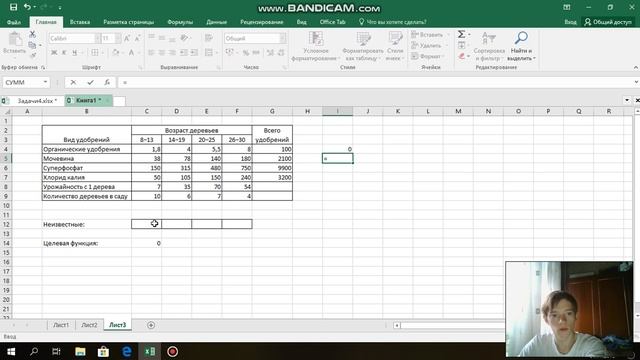The image size is (640, 360).
Task: Switch to the Разметка страницы tab
Action: point(129,22)
